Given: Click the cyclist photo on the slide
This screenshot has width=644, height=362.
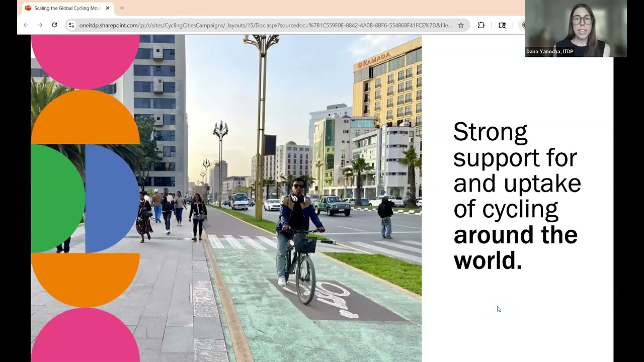Looking at the screenshot, I should tap(226, 198).
